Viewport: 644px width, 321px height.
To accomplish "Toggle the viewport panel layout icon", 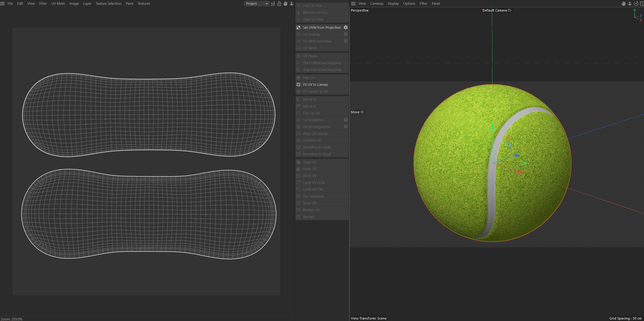I will pyautogui.click(x=642, y=4).
